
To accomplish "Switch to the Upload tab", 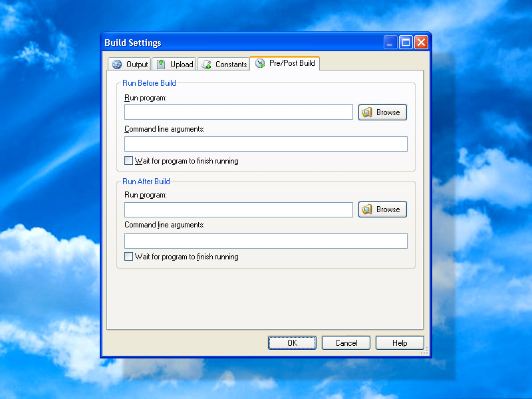I will point(174,64).
